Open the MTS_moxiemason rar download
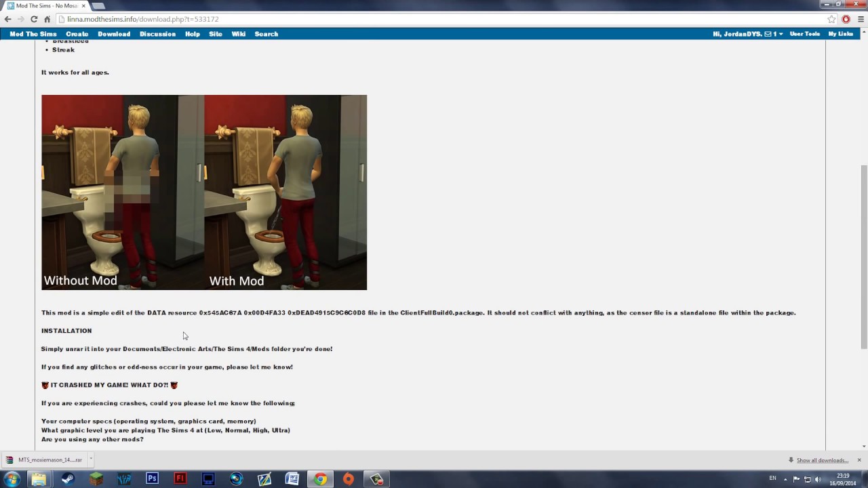The image size is (868, 488). click(45, 460)
